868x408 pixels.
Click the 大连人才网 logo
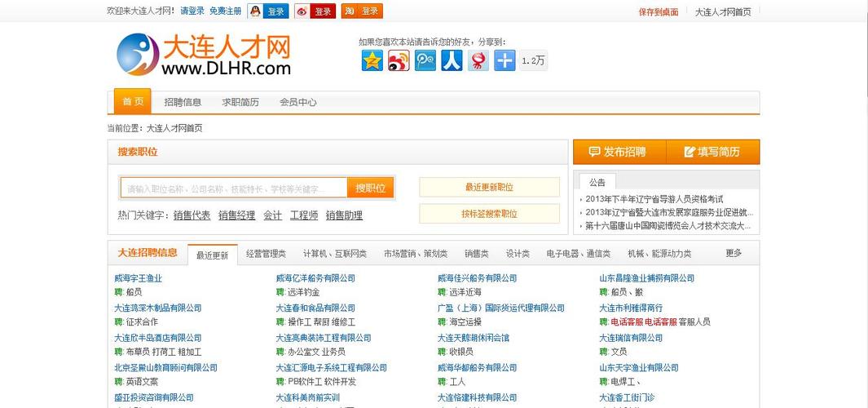tap(204, 55)
